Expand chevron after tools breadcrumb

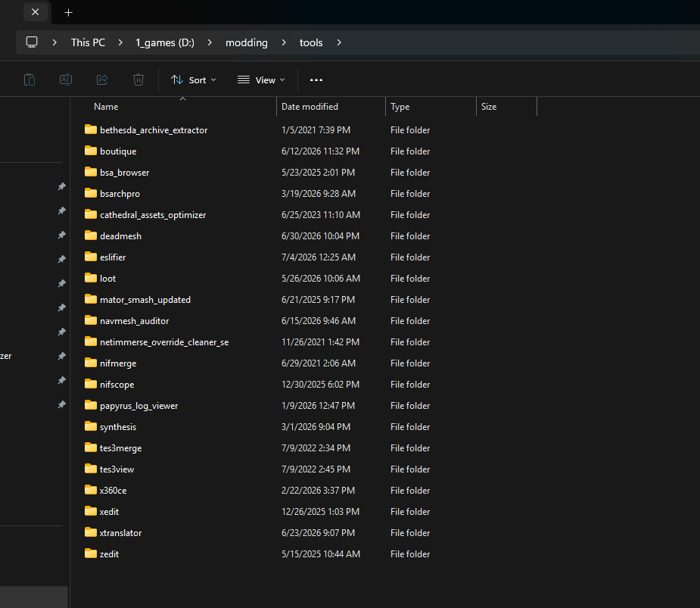click(x=339, y=42)
